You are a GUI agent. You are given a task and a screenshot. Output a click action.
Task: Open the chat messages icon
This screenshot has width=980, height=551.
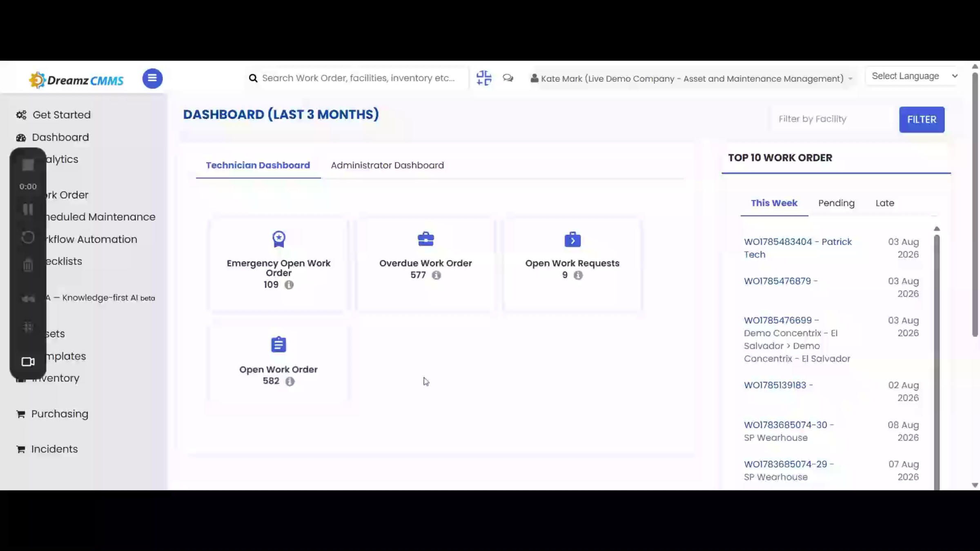[508, 78]
